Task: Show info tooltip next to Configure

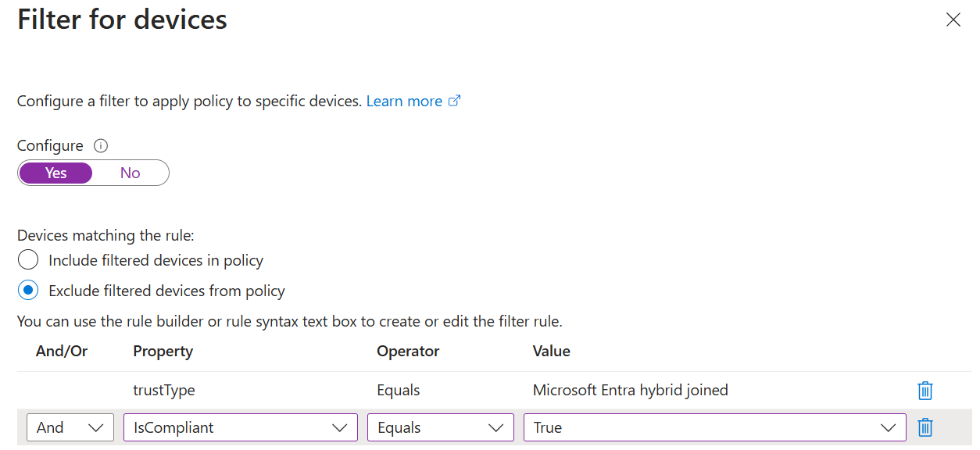Action: (x=100, y=145)
